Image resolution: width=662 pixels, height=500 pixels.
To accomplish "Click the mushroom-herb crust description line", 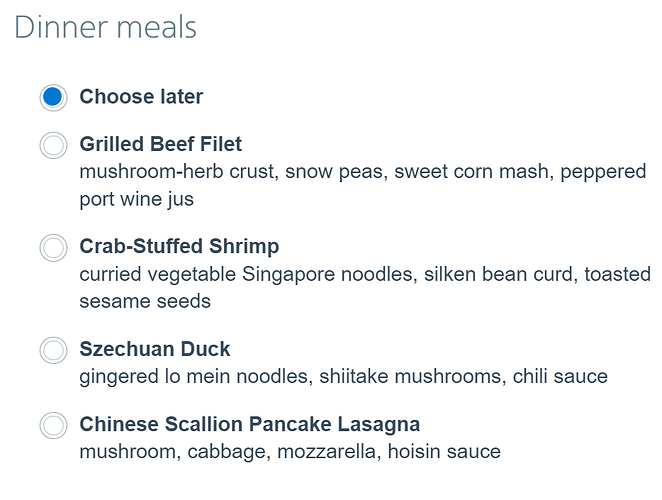I will (363, 172).
